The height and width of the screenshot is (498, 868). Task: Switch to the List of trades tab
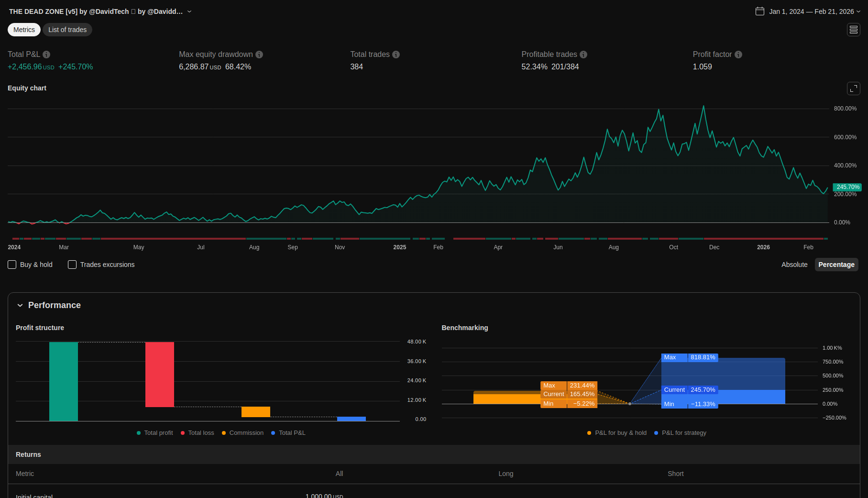click(x=67, y=30)
